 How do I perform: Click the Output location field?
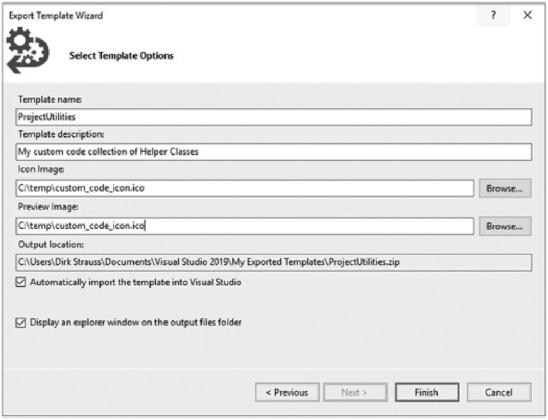coord(274,262)
